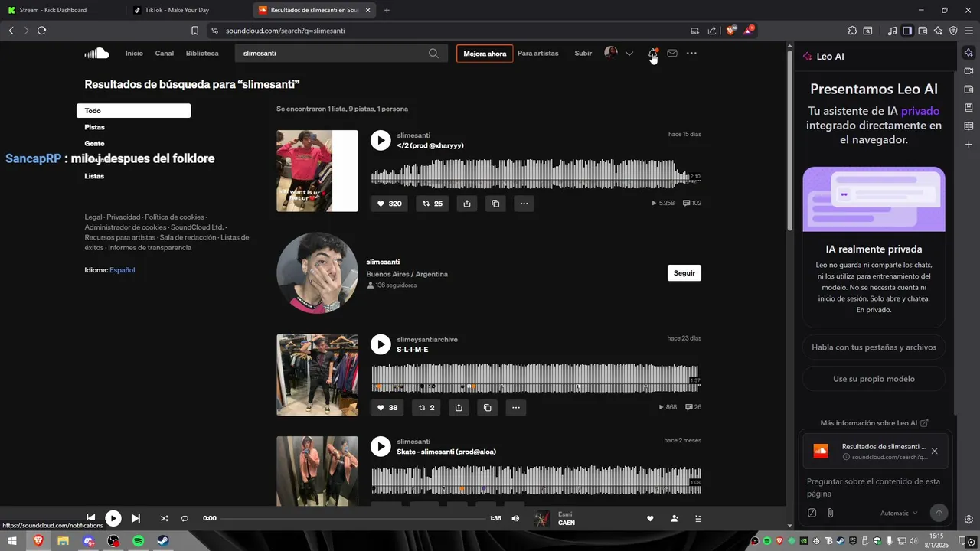Add item with plus icon in sidebar
This screenshot has width=980, height=551.
point(969,145)
